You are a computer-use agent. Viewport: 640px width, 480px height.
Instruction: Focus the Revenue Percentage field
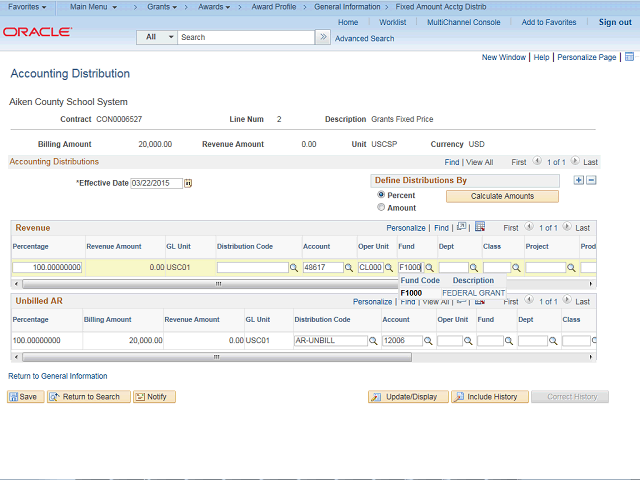tap(47, 267)
